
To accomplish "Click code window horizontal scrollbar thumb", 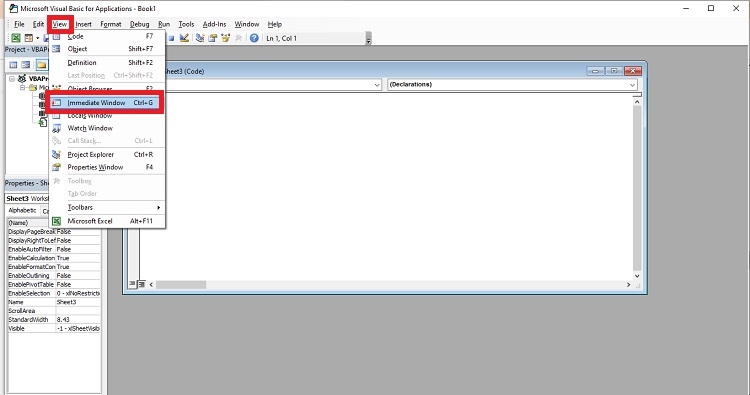I will pos(181,285).
